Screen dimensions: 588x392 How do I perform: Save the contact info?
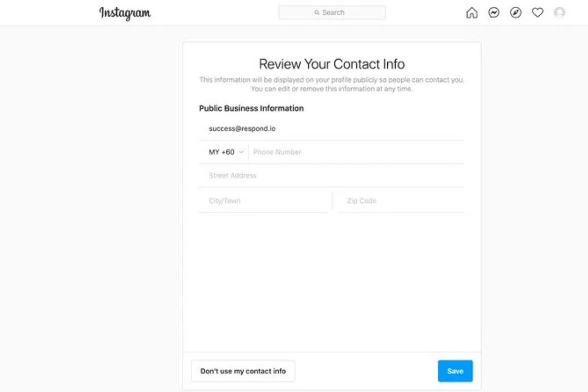[x=455, y=371]
